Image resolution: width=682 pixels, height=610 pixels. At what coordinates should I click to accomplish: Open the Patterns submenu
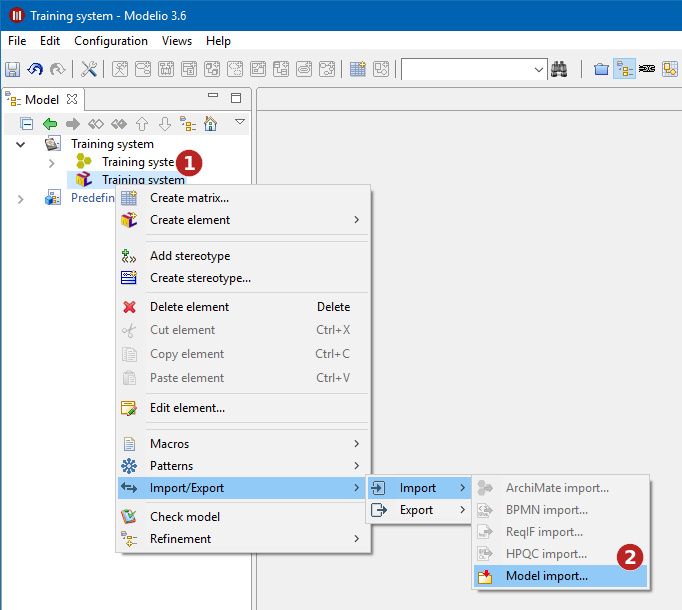coord(244,466)
